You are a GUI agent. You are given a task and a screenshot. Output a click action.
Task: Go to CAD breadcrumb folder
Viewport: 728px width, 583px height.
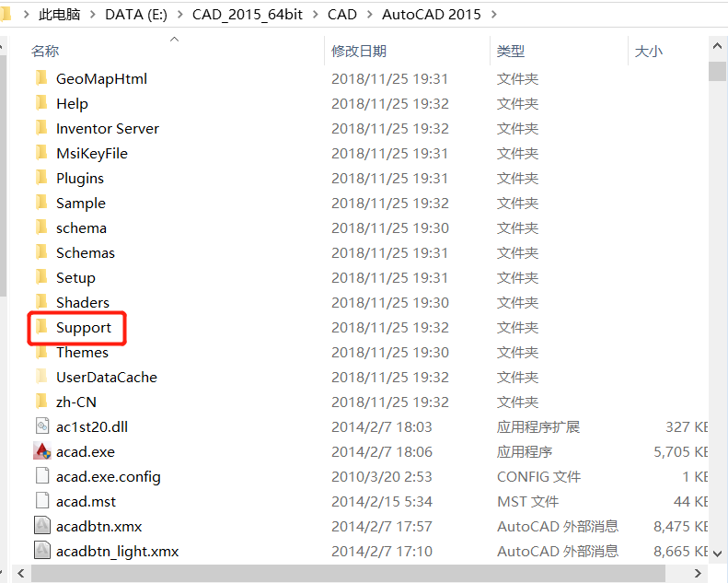(342, 15)
